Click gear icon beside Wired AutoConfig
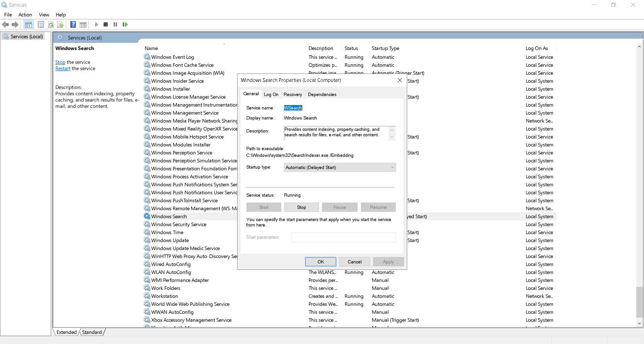The width and height of the screenshot is (644, 344). [x=147, y=264]
